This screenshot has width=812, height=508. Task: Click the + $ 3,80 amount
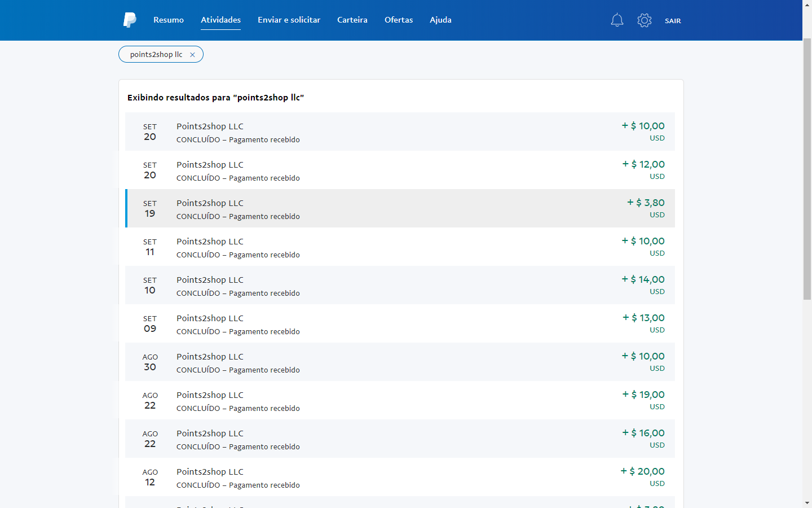646,203
